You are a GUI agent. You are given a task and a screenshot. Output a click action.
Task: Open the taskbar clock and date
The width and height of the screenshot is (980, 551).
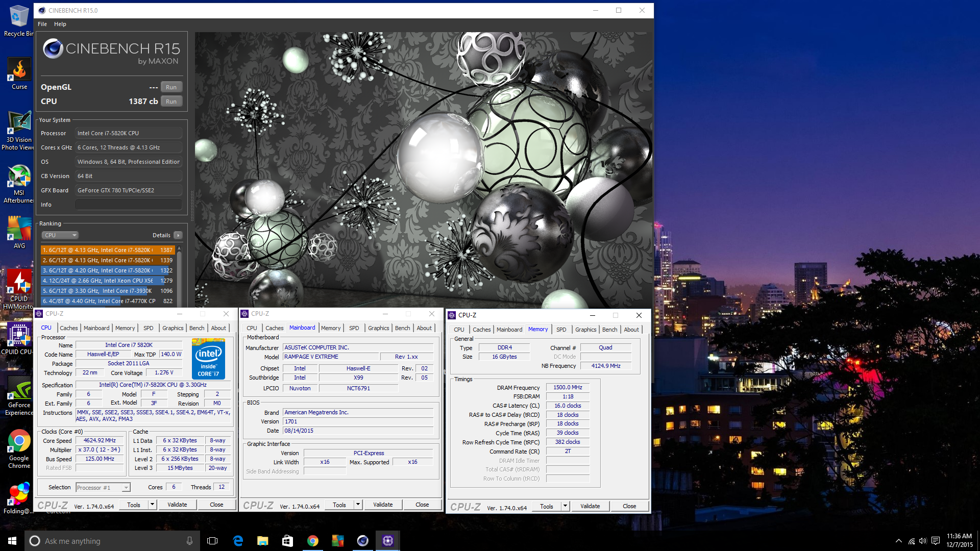pyautogui.click(x=960, y=541)
